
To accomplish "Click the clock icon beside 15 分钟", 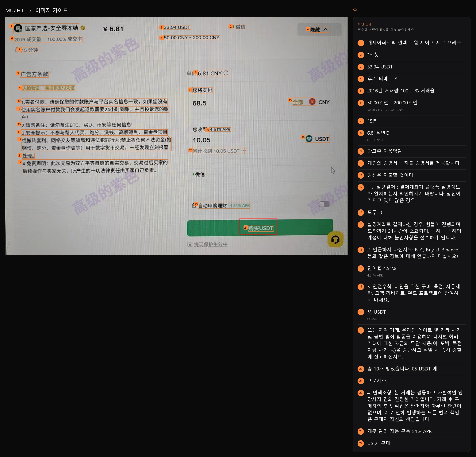I will coord(17,50).
